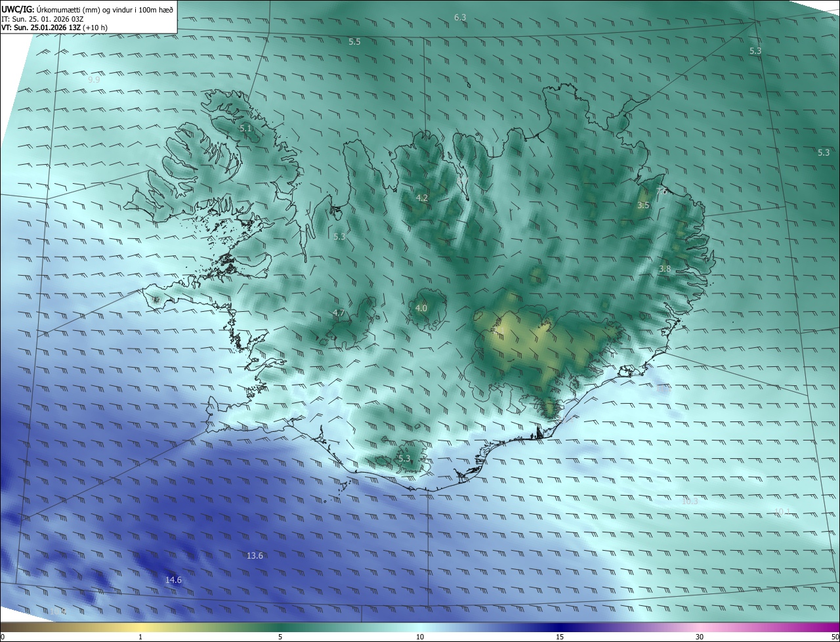Click the 14.6 value label over the ocean
This screenshot has height=642, width=840.
pos(173,580)
